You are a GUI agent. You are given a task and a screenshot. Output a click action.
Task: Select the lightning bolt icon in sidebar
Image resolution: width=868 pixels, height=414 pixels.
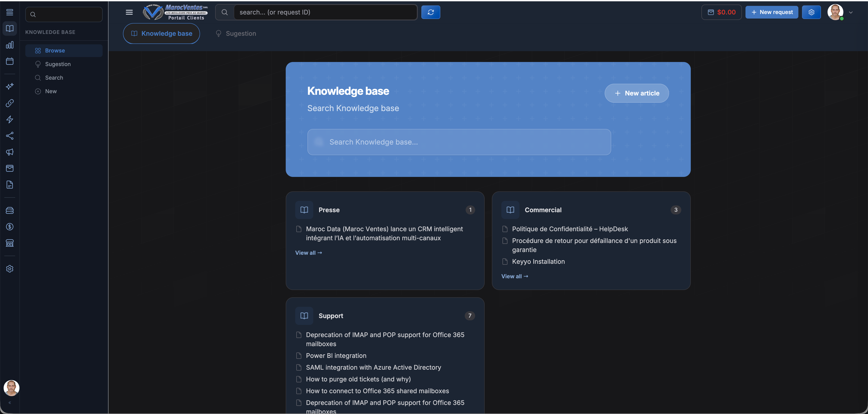click(10, 119)
